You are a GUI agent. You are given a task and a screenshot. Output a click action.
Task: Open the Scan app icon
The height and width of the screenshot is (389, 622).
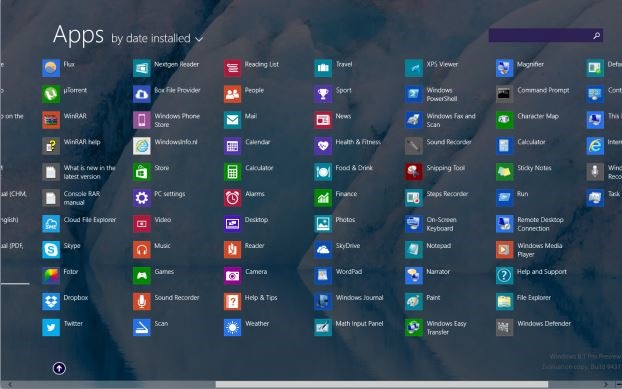tap(142, 328)
